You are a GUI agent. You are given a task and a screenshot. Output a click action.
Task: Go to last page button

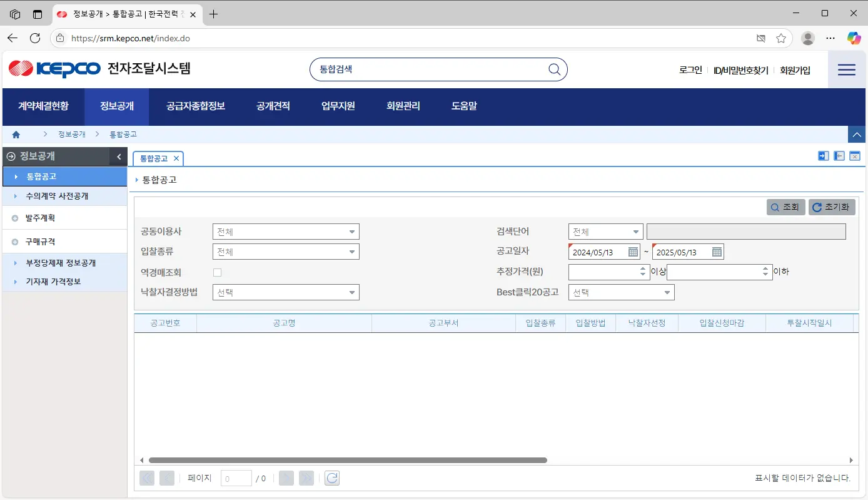tap(306, 478)
